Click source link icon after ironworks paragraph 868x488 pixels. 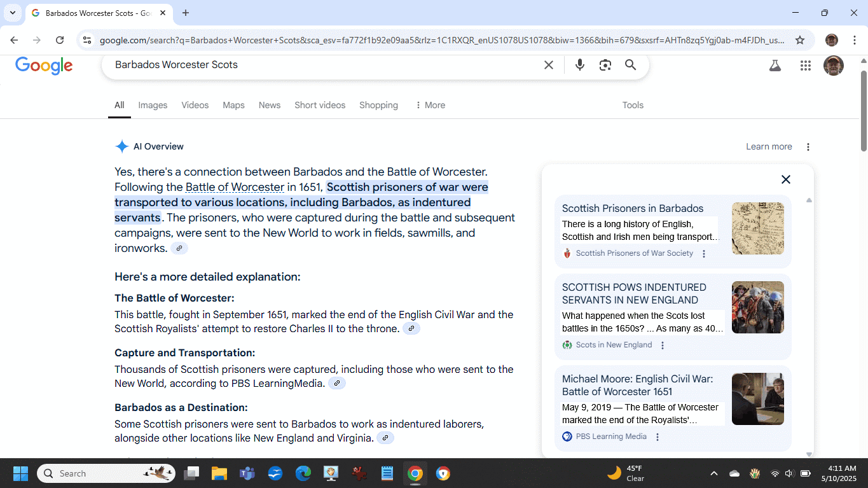click(x=179, y=249)
